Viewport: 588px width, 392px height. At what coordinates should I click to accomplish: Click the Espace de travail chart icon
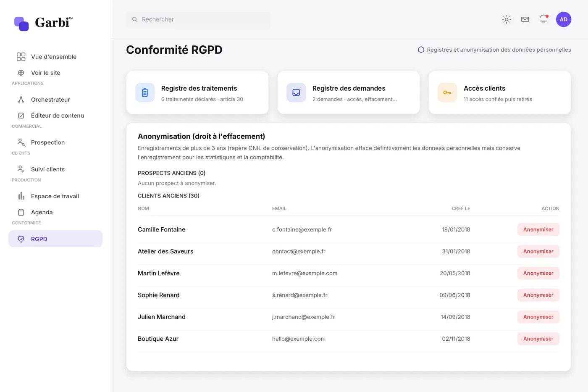click(21, 196)
